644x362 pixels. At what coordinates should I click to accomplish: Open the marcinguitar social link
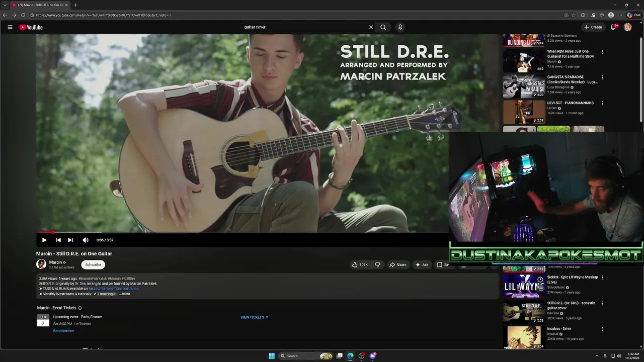pos(105,294)
